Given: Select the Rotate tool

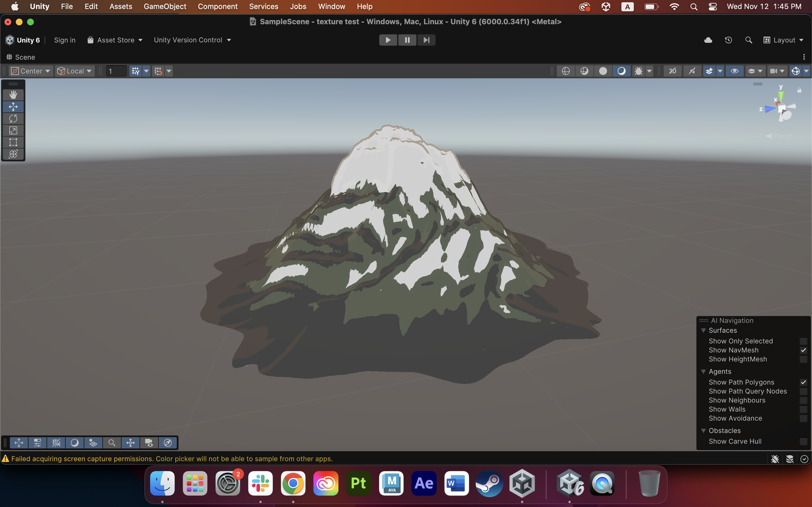Looking at the screenshot, I should click(x=13, y=119).
